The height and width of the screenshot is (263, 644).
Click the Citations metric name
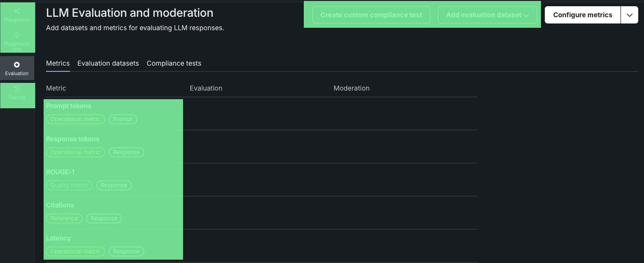pyautogui.click(x=60, y=205)
